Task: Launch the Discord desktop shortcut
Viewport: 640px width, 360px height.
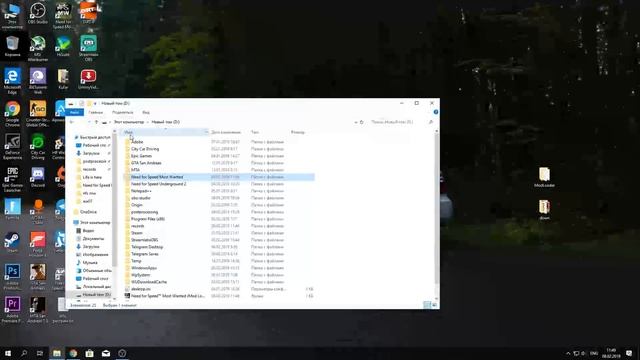Action: [x=38, y=176]
